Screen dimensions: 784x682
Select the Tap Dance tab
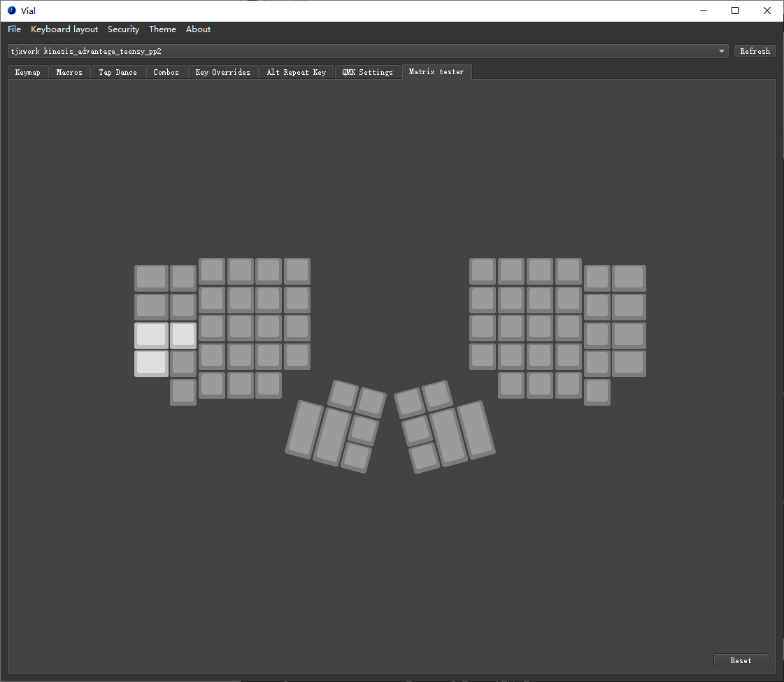click(117, 72)
